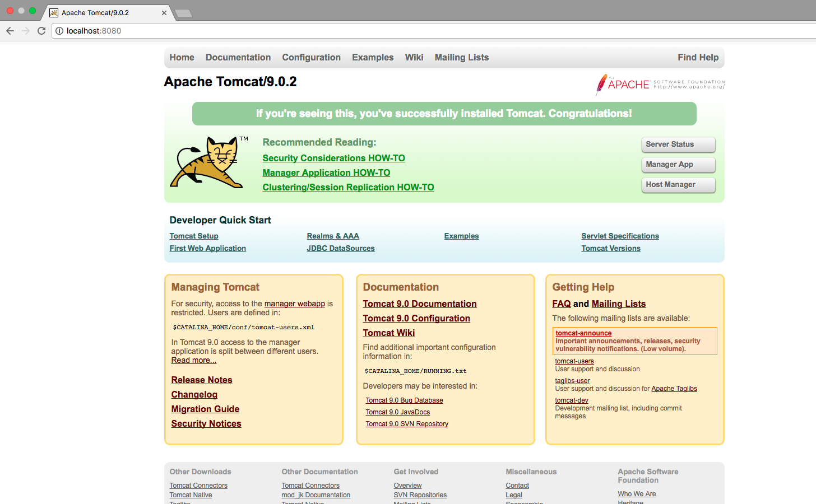Open the Wiki nav item
816x504 pixels.
414,57
